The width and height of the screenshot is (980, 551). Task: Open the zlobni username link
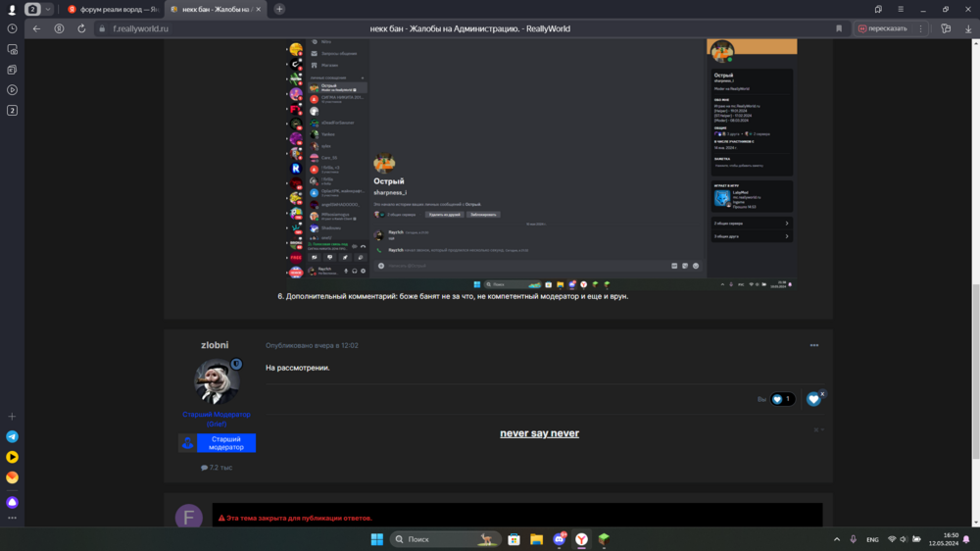[x=215, y=345]
